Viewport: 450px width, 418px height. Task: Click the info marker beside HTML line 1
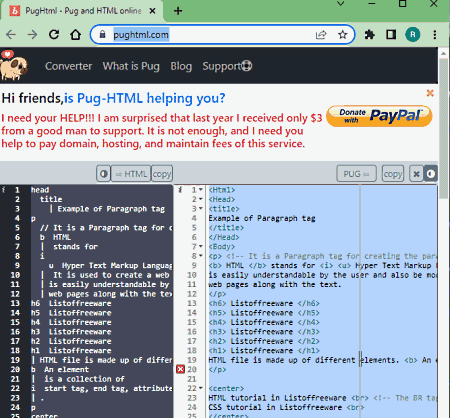[x=180, y=190]
